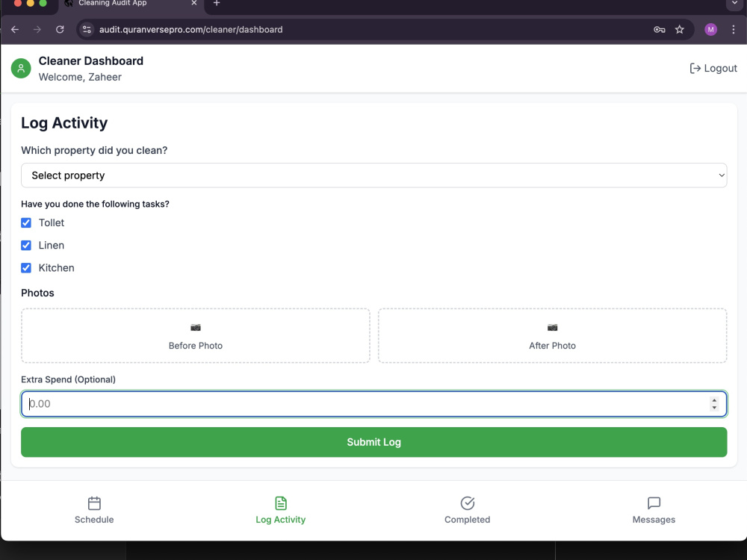Click the Cleaner Dashboard heading

91,61
